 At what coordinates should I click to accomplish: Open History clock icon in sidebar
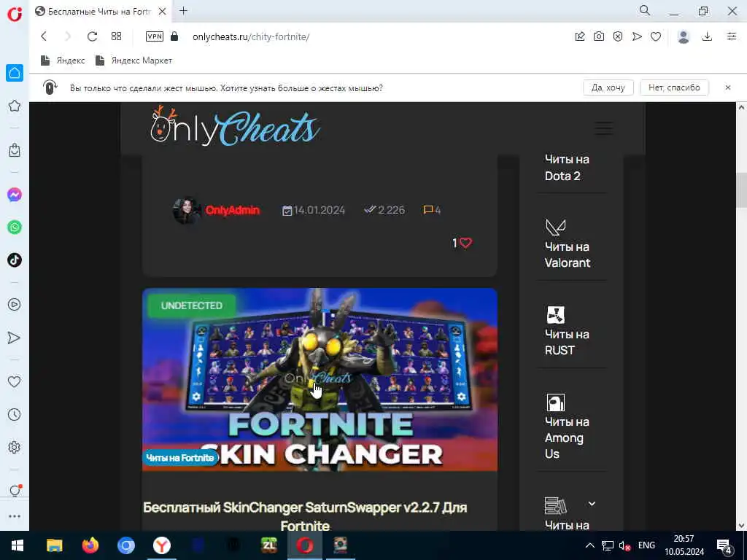coord(15,414)
